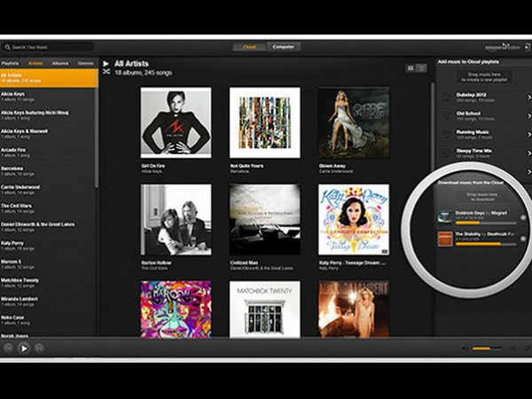Open the Maroon 5 album cover
The image size is (532, 399).
(x=176, y=309)
